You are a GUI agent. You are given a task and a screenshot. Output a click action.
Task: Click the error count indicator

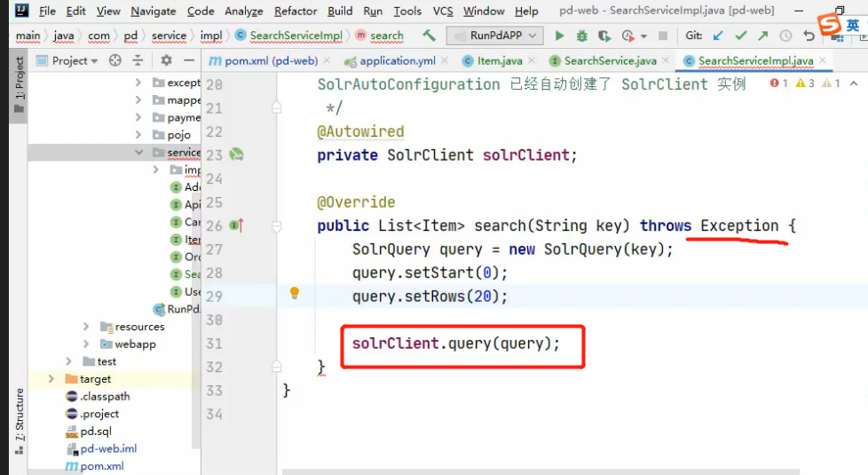[778, 83]
